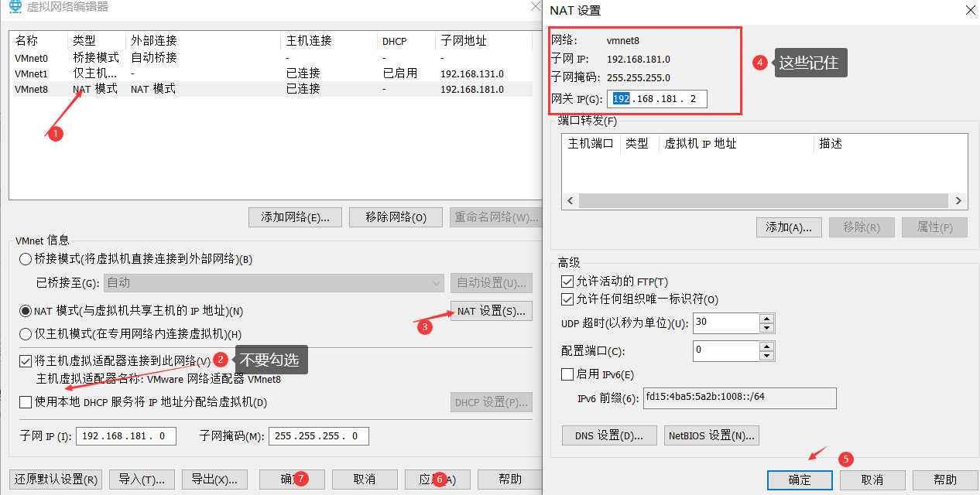The height and width of the screenshot is (495, 980).
Task: Click the 网关 IP input field
Action: point(658,99)
